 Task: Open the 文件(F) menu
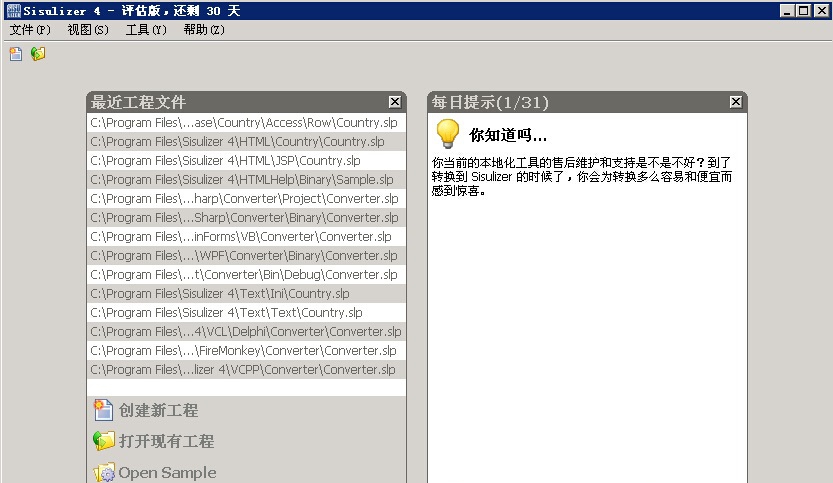[x=30, y=30]
